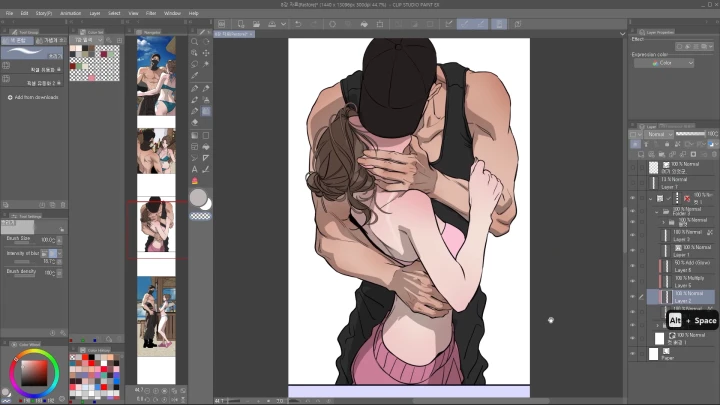The width and height of the screenshot is (720, 405).
Task: Open the Expression color dropdown
Action: coord(664,63)
